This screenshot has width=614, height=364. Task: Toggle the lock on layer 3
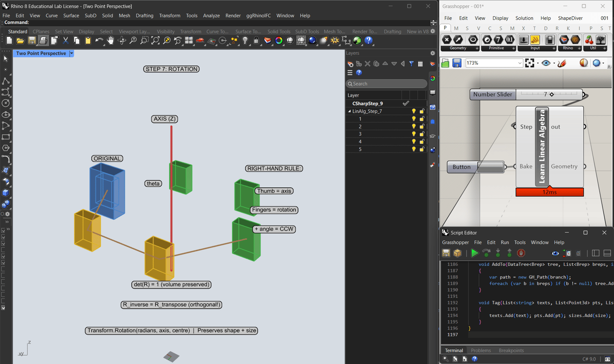point(422,134)
